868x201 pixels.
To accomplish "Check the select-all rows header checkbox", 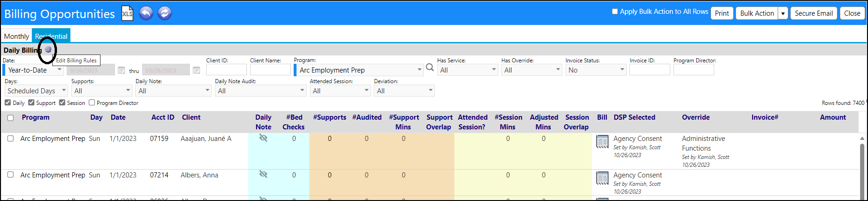I will pyautogui.click(x=11, y=118).
